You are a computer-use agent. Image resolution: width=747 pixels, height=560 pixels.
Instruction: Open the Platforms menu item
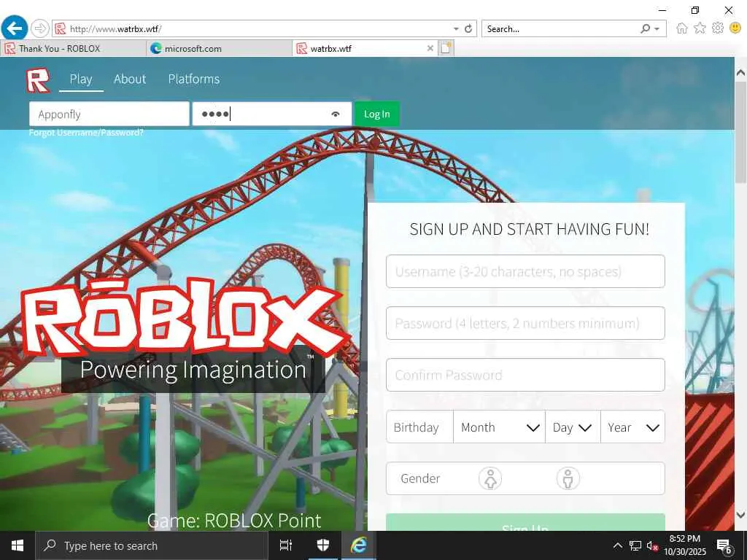coord(194,79)
